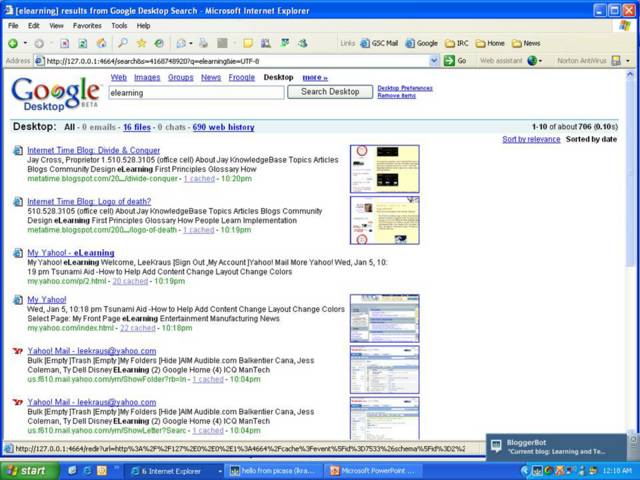Open the Tools menu
This screenshot has width=640, height=480.
[x=119, y=26]
